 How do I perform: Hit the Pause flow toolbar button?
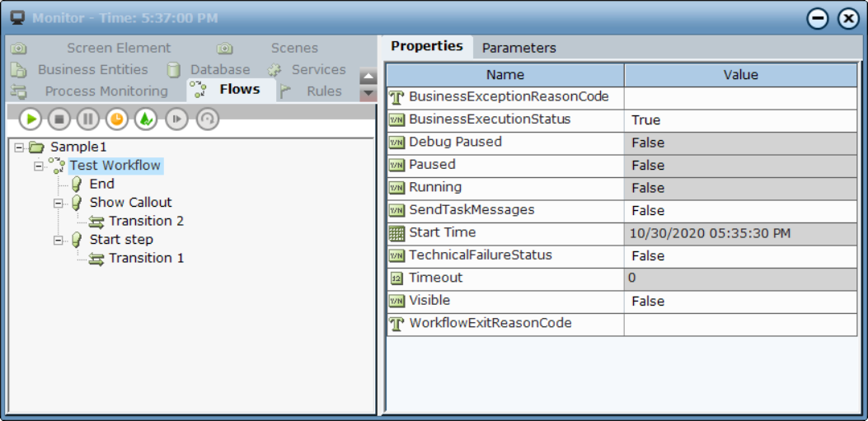[x=88, y=119]
